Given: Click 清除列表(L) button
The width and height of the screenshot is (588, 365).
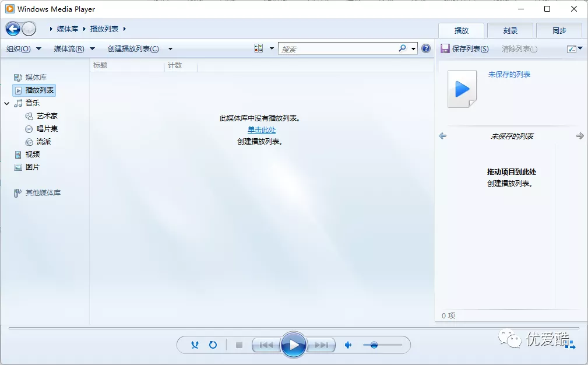Looking at the screenshot, I should tap(520, 49).
